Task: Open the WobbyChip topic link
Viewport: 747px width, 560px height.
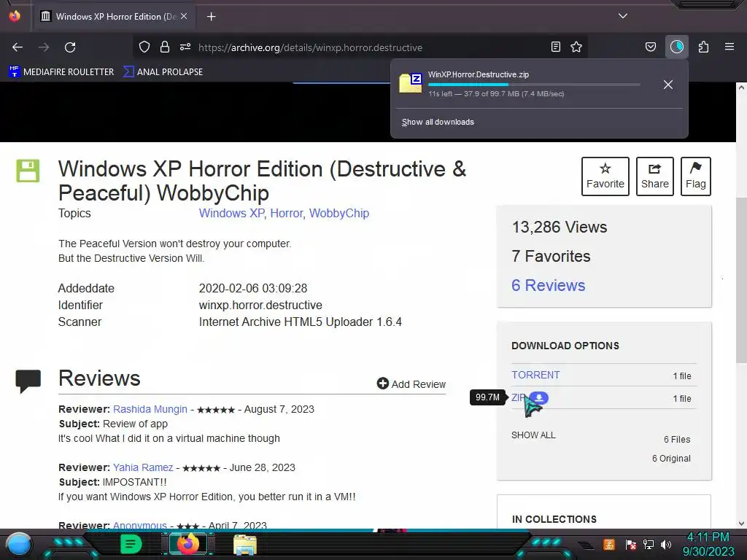Action: 339,214
